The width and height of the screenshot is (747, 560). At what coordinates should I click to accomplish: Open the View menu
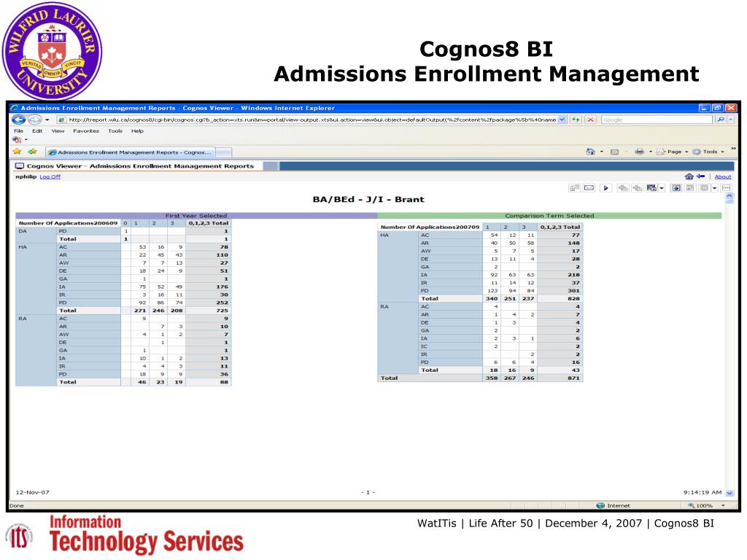[x=58, y=131]
